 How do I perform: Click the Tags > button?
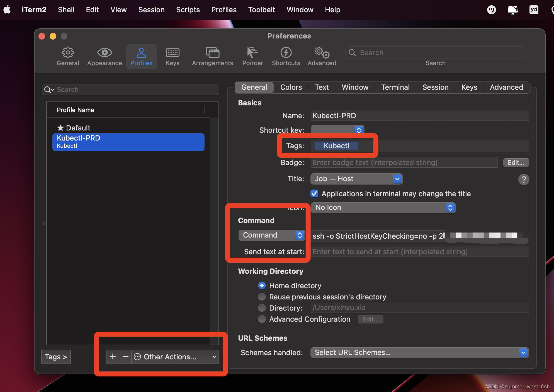tap(56, 357)
